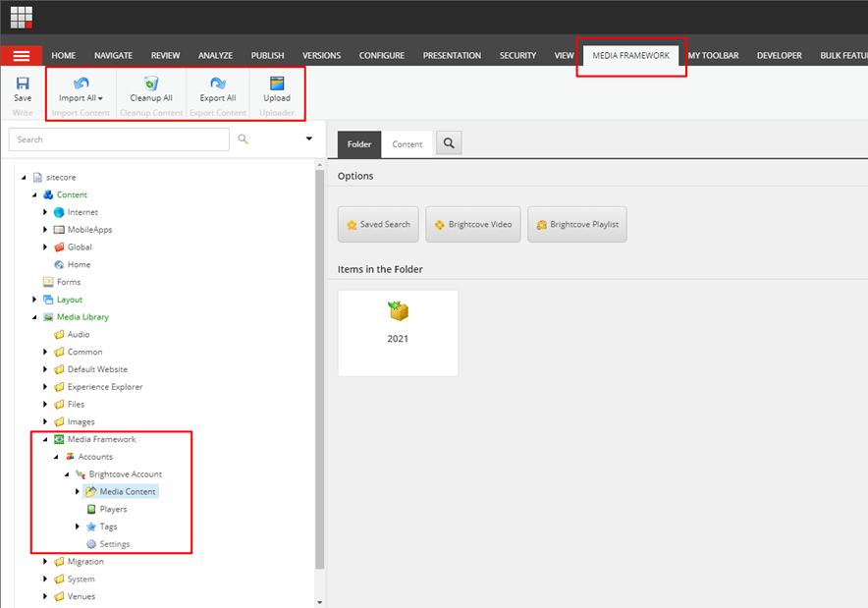Viewport: 868px width, 608px height.
Task: Click the Media Framework node icon
Action: coord(59,439)
